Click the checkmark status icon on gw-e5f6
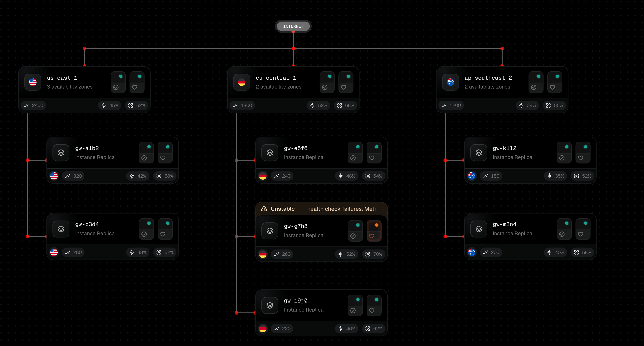The height and width of the screenshot is (346, 644). point(353,158)
